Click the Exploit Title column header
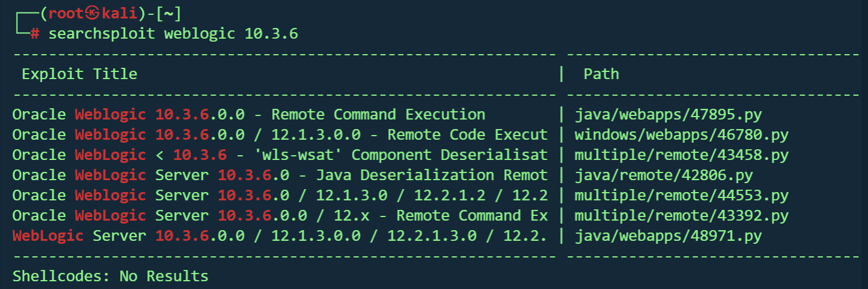Viewport: 868px width, 289px height. (79, 74)
